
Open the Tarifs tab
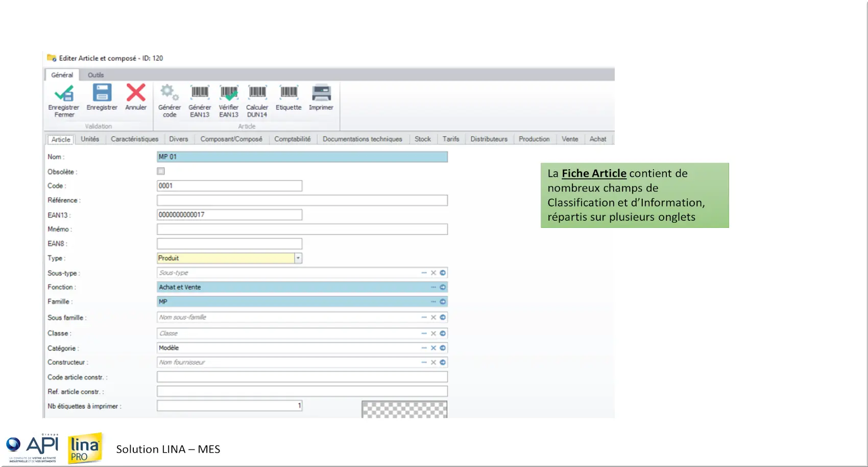pos(451,139)
